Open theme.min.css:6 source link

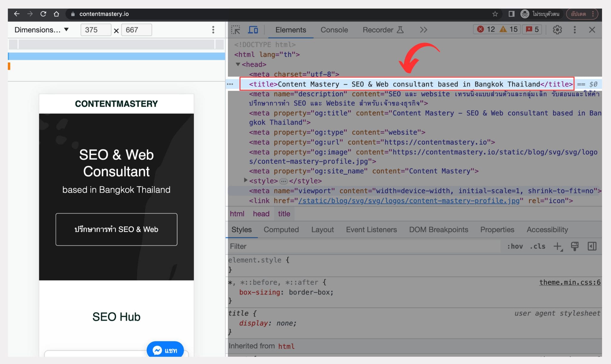coord(570,282)
